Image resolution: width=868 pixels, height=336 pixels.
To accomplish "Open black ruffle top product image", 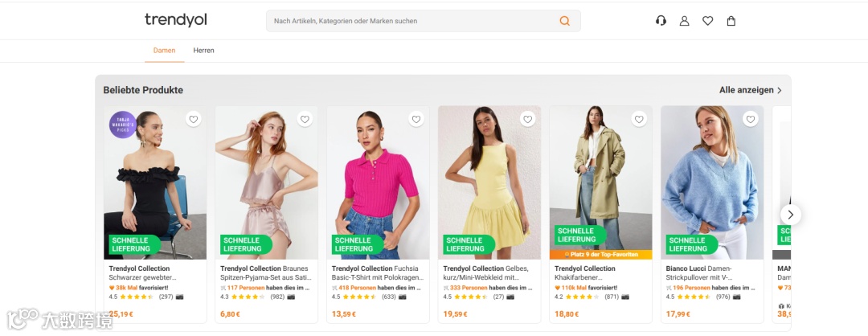I will [155, 182].
